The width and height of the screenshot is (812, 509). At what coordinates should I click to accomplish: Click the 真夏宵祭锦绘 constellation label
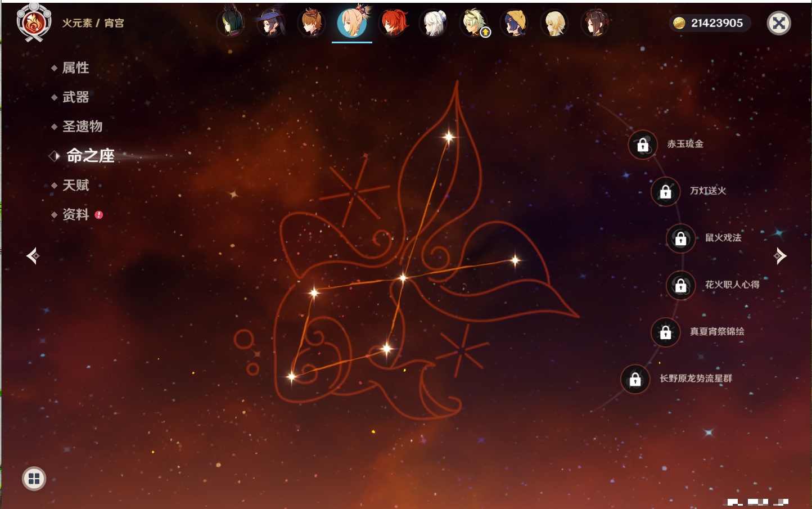pyautogui.click(x=717, y=332)
